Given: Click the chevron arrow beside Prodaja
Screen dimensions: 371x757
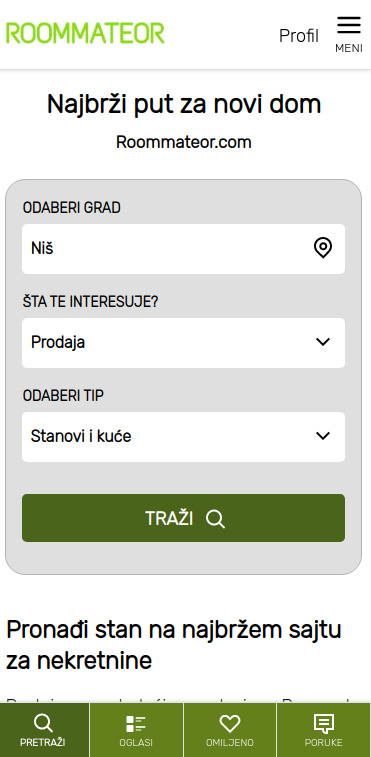Looking at the screenshot, I should click(x=323, y=342).
